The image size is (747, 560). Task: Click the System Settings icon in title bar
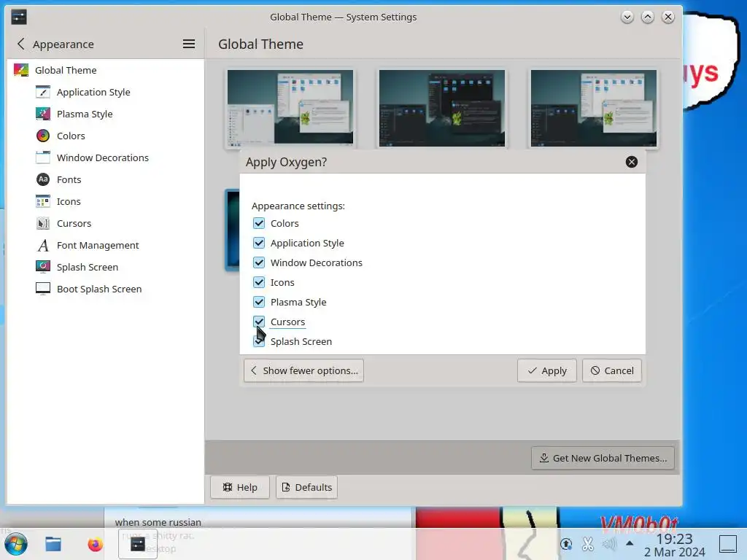click(18, 17)
